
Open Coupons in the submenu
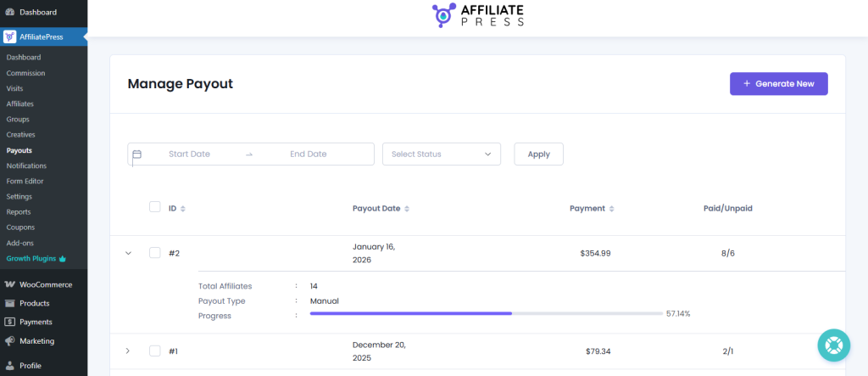[20, 227]
